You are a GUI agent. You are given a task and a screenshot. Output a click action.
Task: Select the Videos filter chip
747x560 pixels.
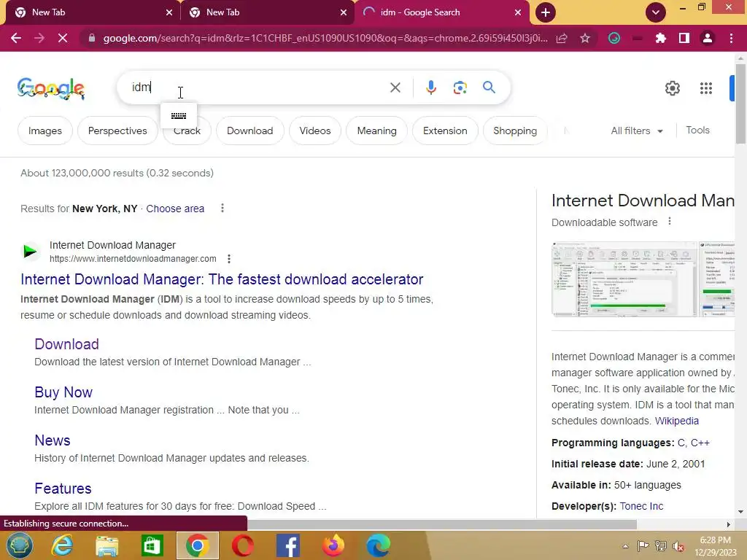[315, 131]
